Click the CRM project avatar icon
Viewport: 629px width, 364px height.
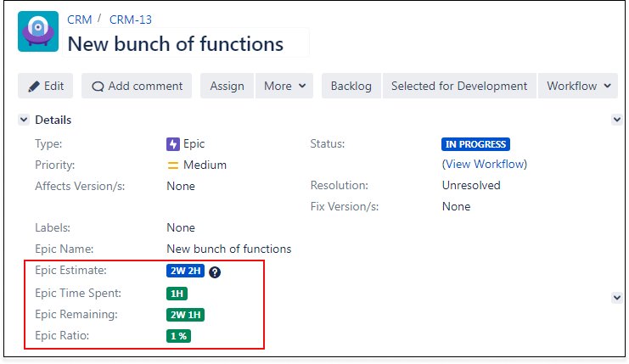pos(38,32)
